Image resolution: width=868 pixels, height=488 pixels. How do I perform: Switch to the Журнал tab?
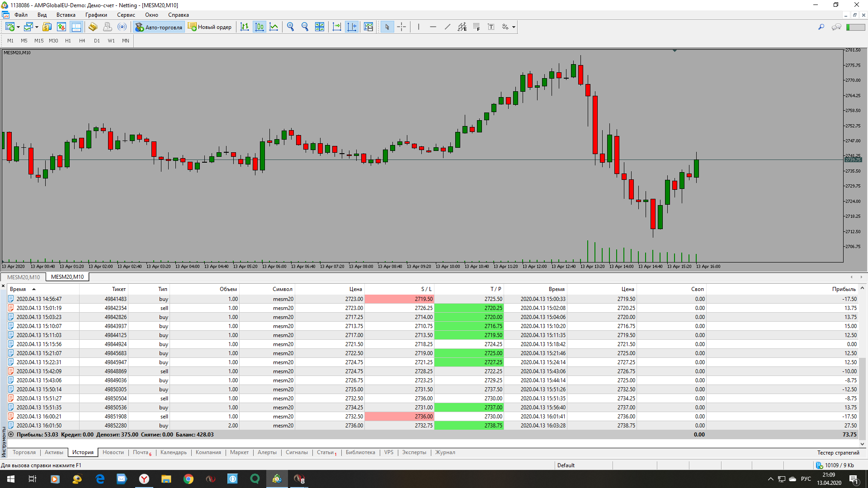click(x=445, y=452)
